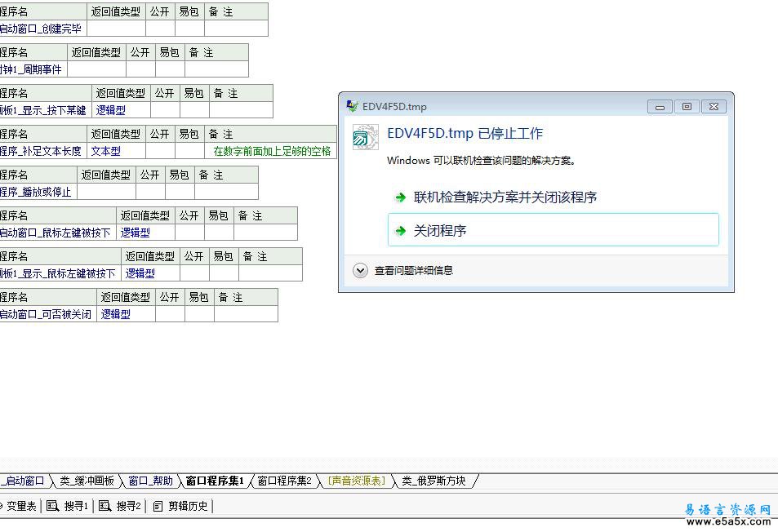Click remark 在数字前面加上足够的空格

click(272, 151)
